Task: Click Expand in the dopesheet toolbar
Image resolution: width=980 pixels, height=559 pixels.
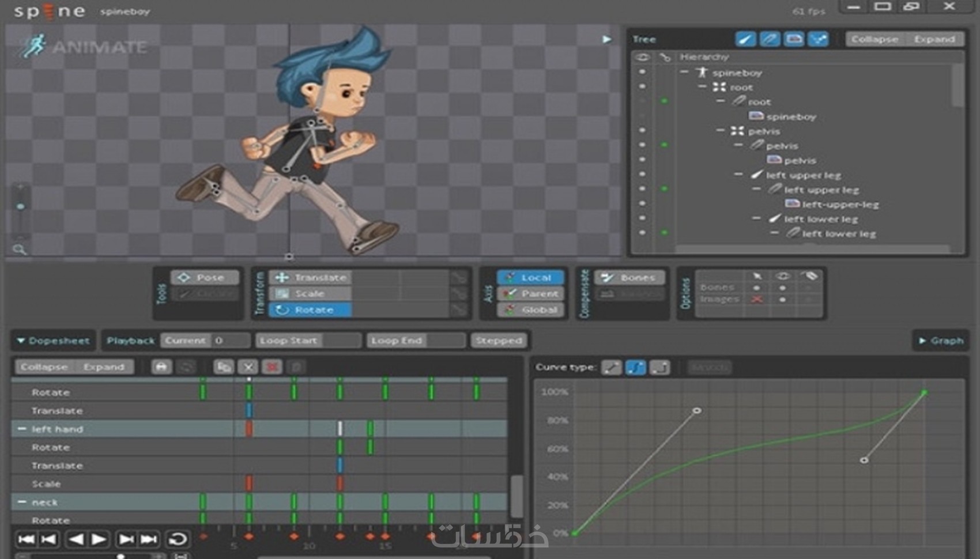Action: [x=104, y=367]
